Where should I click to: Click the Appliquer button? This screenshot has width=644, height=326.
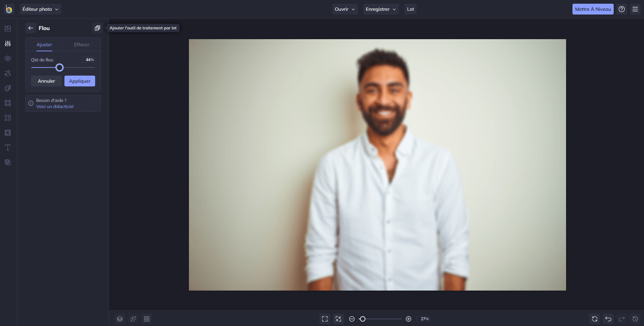click(80, 81)
